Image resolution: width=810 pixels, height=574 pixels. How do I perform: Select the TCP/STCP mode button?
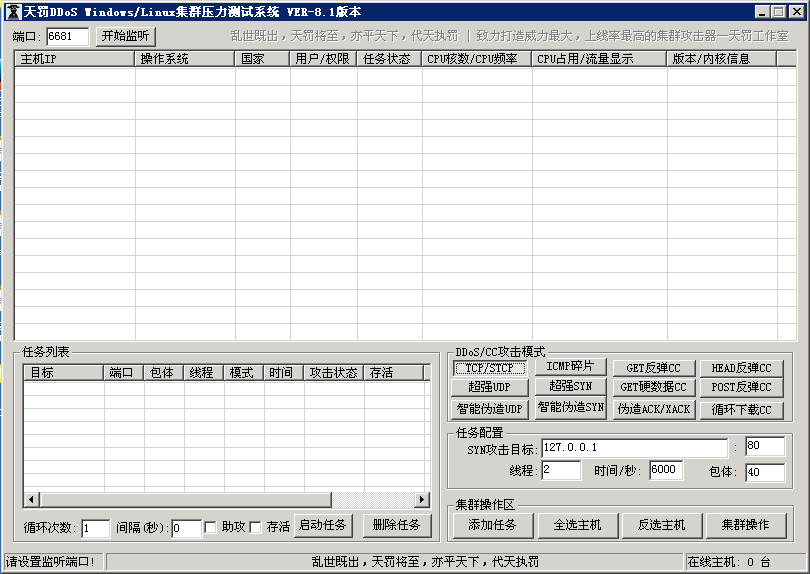tap(490, 368)
